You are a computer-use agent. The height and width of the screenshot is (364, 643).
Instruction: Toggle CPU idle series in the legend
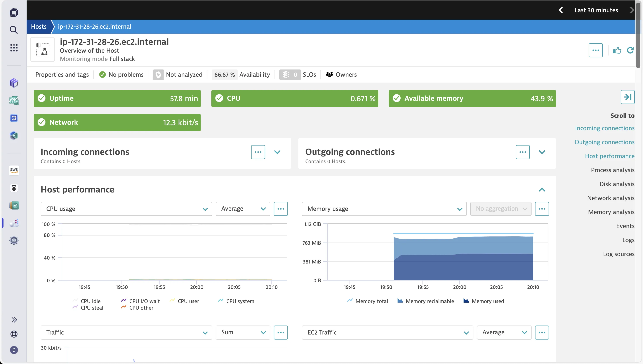(90, 301)
